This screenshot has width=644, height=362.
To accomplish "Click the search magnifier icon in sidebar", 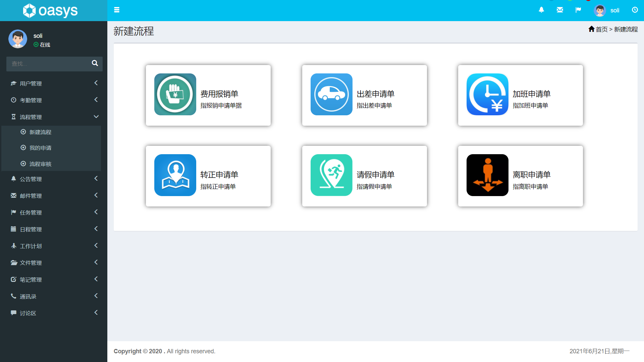I will pyautogui.click(x=95, y=63).
